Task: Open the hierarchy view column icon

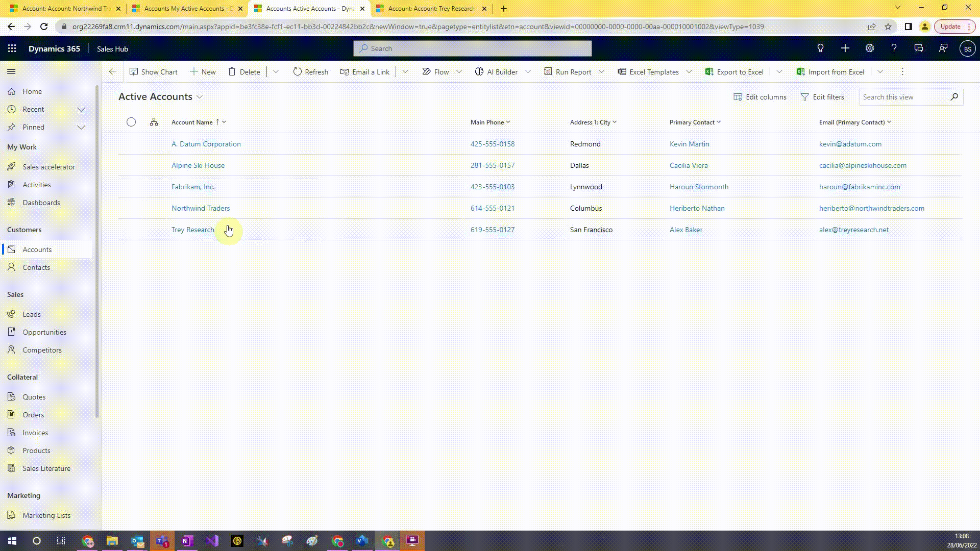Action: pyautogui.click(x=154, y=122)
